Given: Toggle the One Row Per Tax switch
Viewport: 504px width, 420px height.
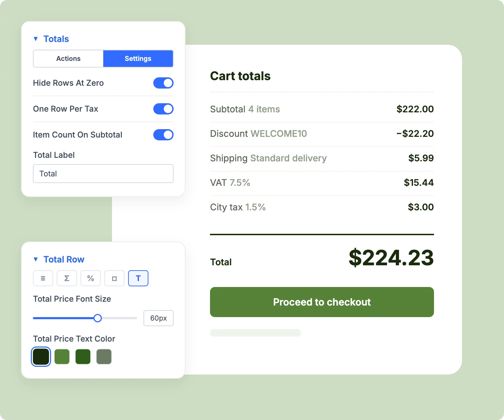Looking at the screenshot, I should 163,109.
